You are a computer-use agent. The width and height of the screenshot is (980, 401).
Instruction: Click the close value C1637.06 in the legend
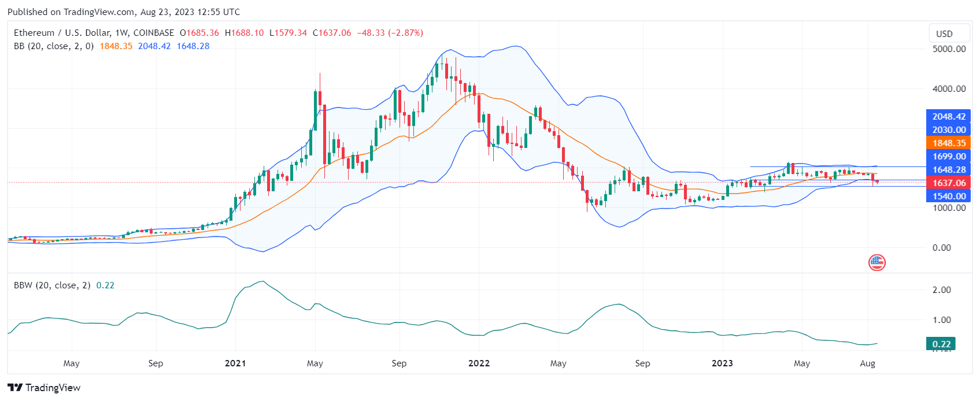pos(332,33)
